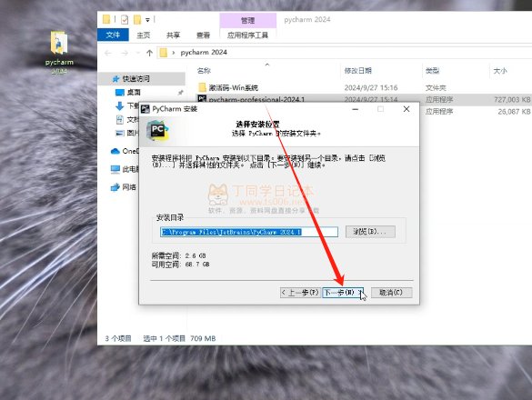Select the 管理 contextual tab
Image resolution: width=532 pixels, height=400 pixels.
[x=247, y=20]
